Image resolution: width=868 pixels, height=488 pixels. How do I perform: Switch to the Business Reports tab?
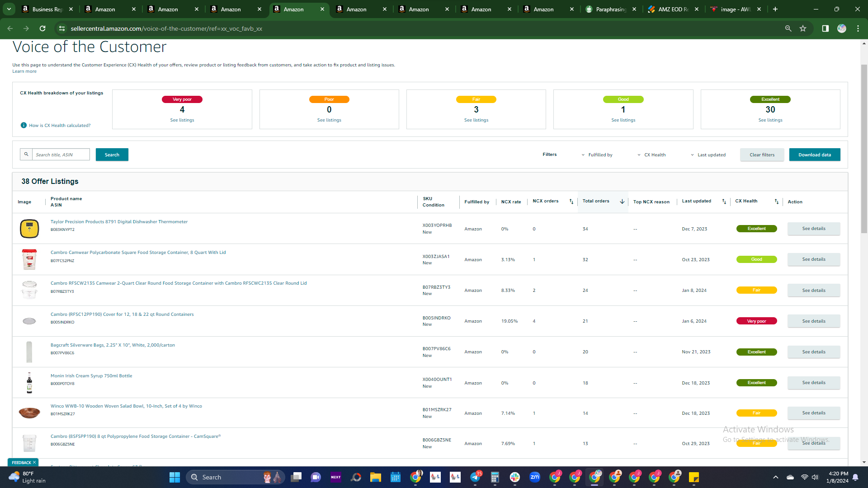click(x=47, y=9)
